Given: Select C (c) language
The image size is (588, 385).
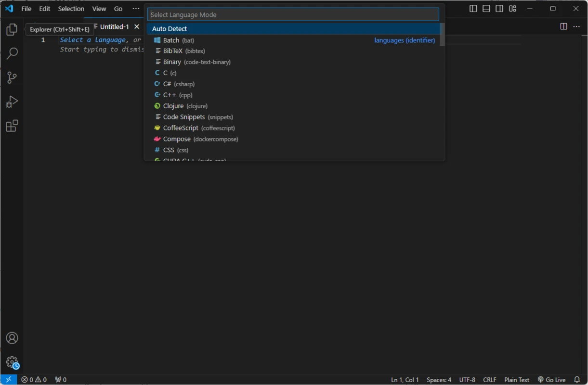Looking at the screenshot, I should tap(293, 73).
